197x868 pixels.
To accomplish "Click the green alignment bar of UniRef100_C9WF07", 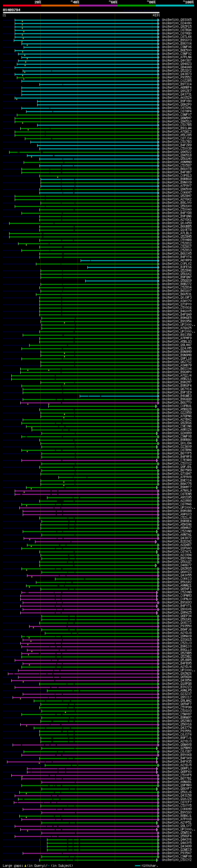I will point(87,115).
